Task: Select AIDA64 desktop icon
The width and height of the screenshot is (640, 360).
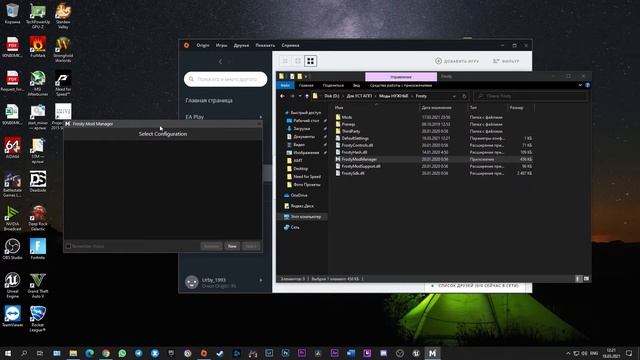Action: click(x=12, y=148)
